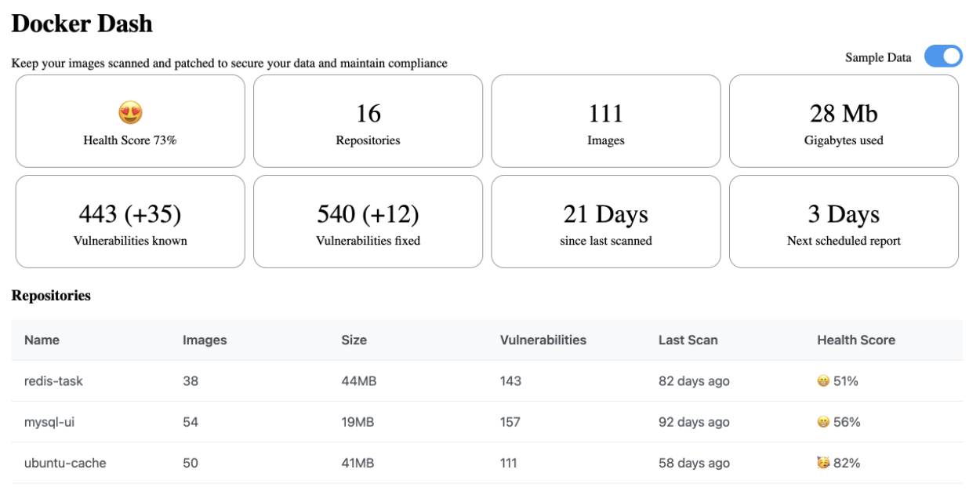The height and width of the screenshot is (491, 980).
Task: Click the Next scheduled report card
Action: [x=844, y=221]
